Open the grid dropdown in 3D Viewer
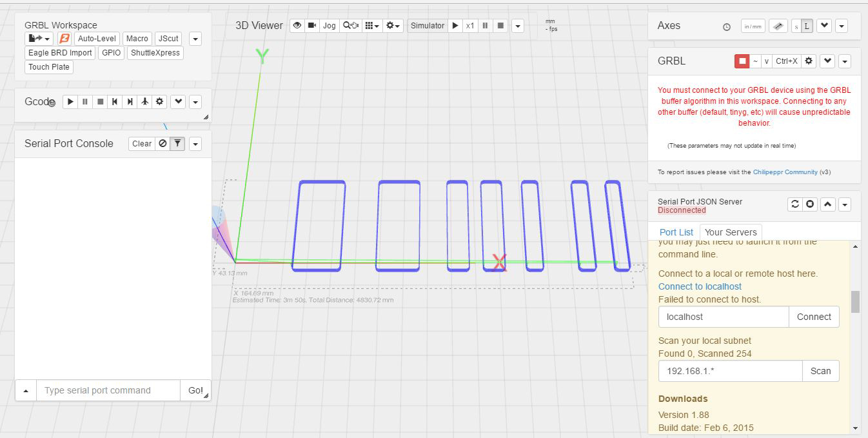 click(371, 26)
